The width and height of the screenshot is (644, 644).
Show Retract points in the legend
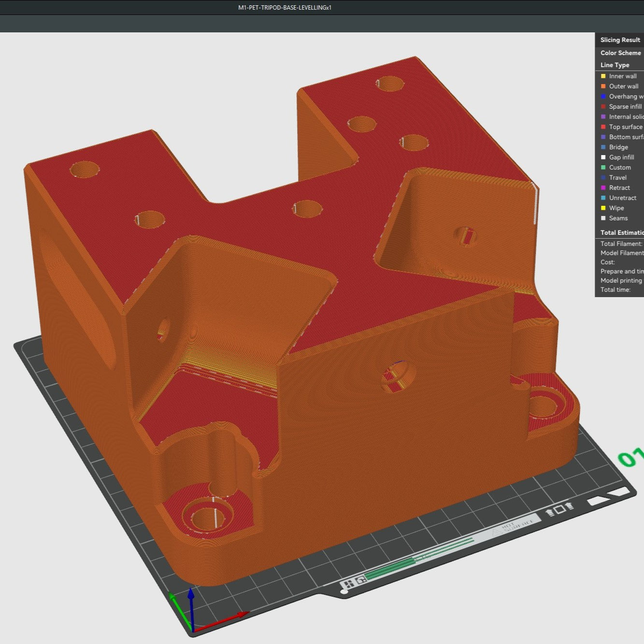615,187
